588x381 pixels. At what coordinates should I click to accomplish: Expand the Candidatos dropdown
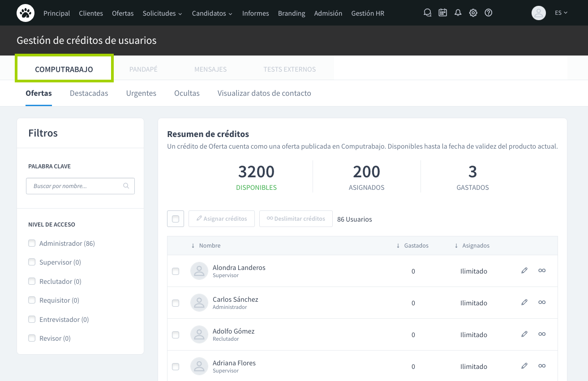(x=212, y=13)
